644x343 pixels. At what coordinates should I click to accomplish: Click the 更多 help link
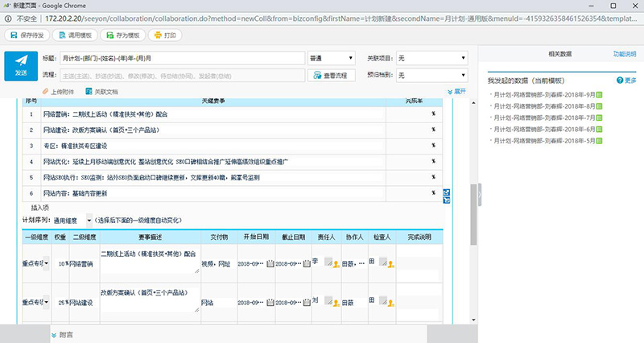[626, 81]
